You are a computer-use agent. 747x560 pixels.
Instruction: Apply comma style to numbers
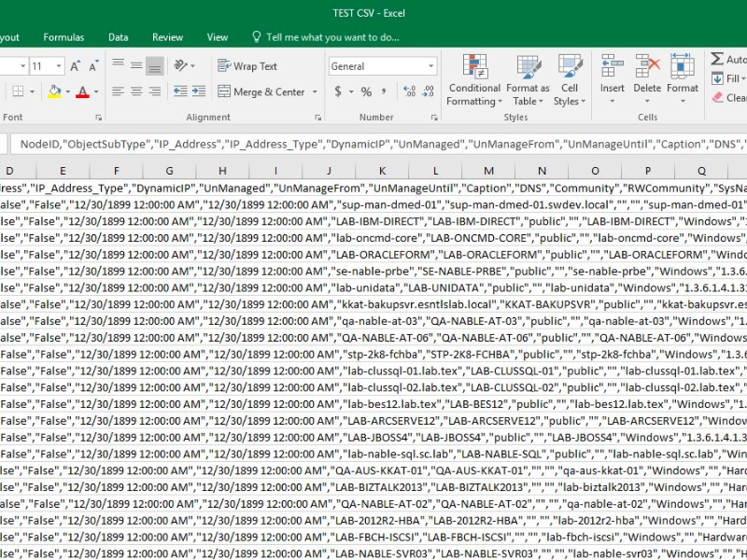pos(384,91)
